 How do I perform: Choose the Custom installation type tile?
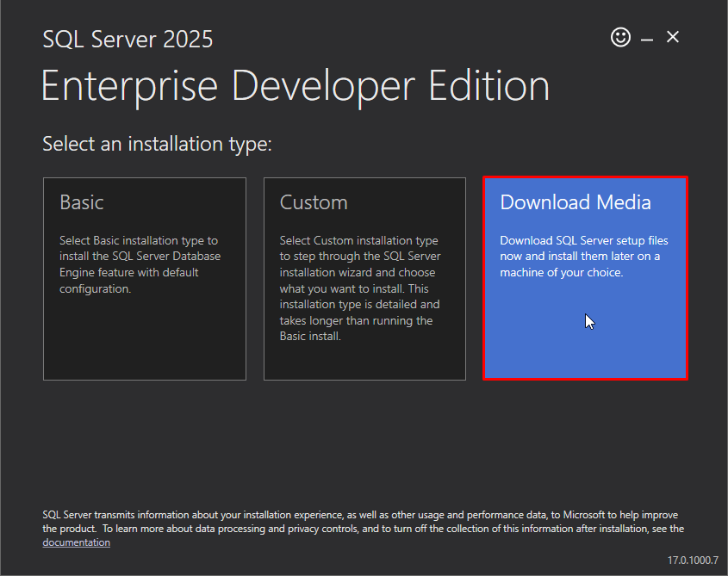(x=364, y=278)
